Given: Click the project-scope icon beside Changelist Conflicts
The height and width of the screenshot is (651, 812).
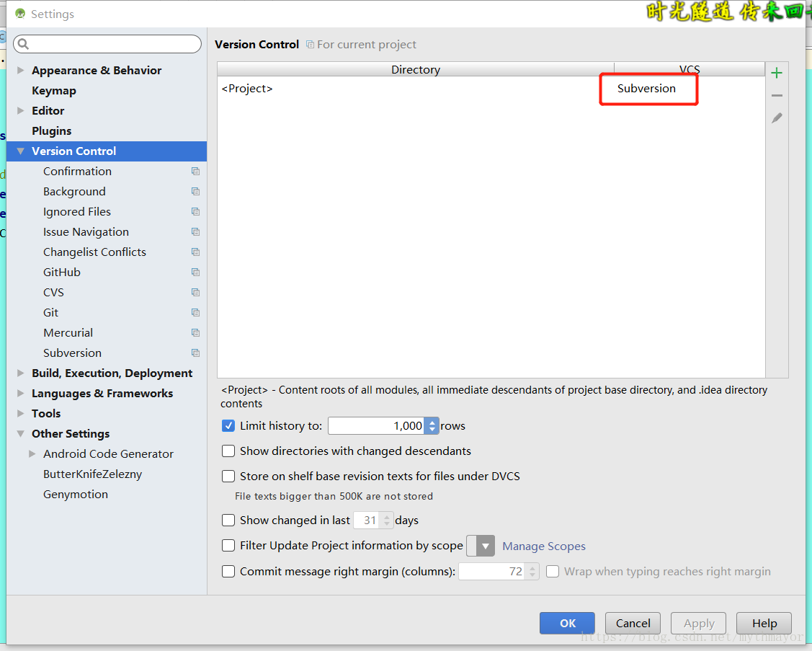Looking at the screenshot, I should (x=195, y=252).
